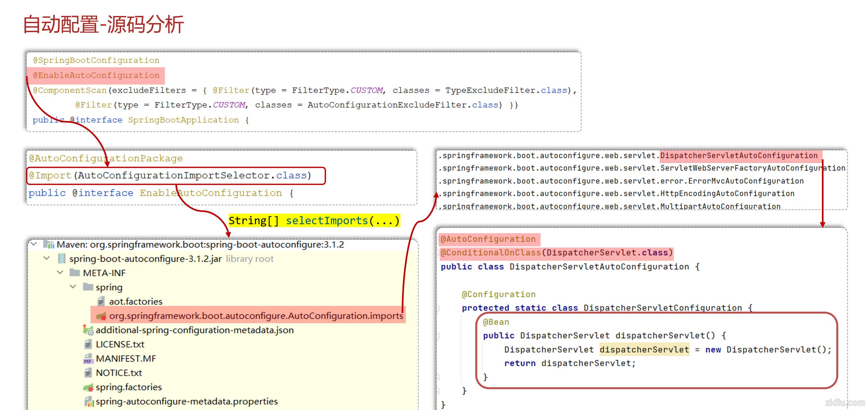Click the Maven library icon
This screenshot has height=410, width=868.
pos(49,244)
